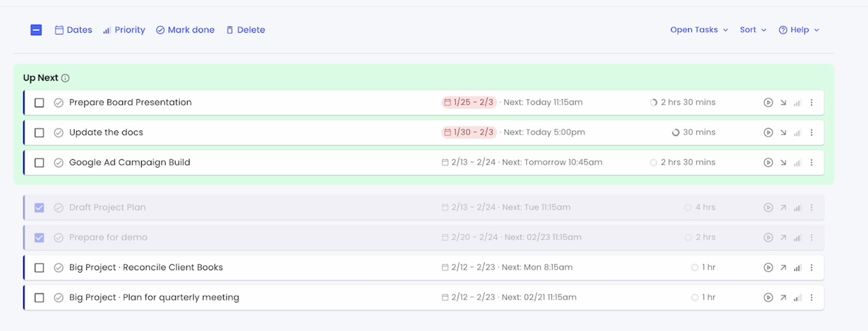Click arrow icon on Draft Project Plan row
This screenshot has width=868, height=331.
point(783,208)
